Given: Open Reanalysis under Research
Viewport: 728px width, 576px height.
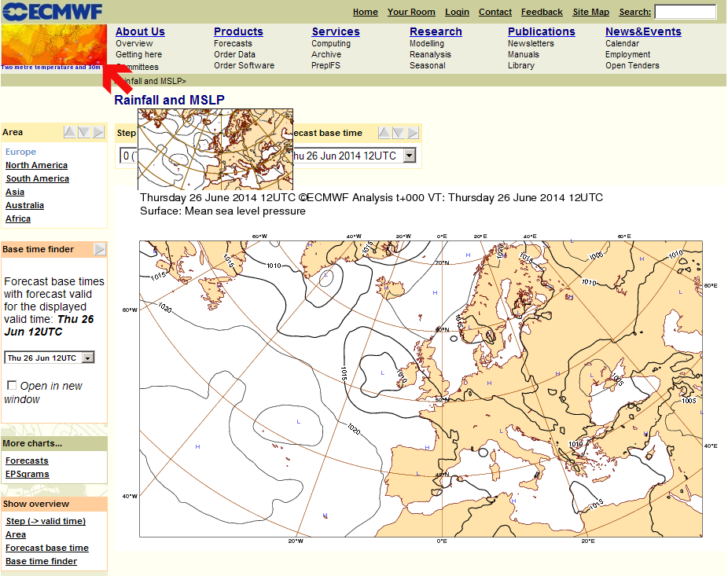Looking at the screenshot, I should click(430, 54).
